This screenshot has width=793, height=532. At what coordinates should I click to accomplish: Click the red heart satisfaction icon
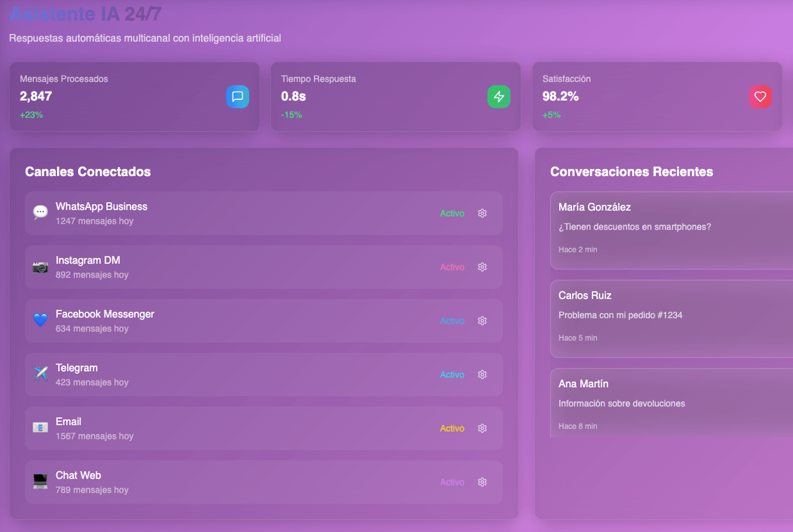pos(760,97)
